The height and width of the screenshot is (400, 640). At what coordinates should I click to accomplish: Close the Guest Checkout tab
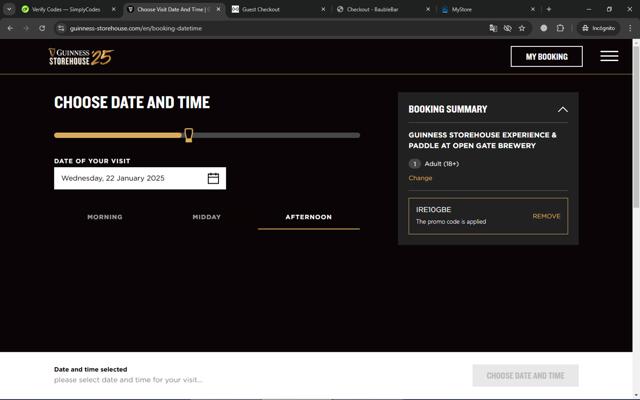pyautogui.click(x=323, y=9)
